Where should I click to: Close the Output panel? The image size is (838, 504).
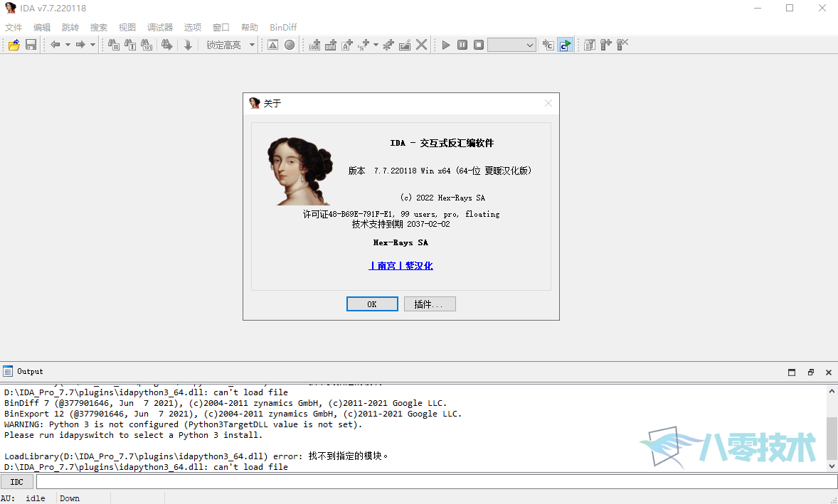pyautogui.click(x=828, y=372)
